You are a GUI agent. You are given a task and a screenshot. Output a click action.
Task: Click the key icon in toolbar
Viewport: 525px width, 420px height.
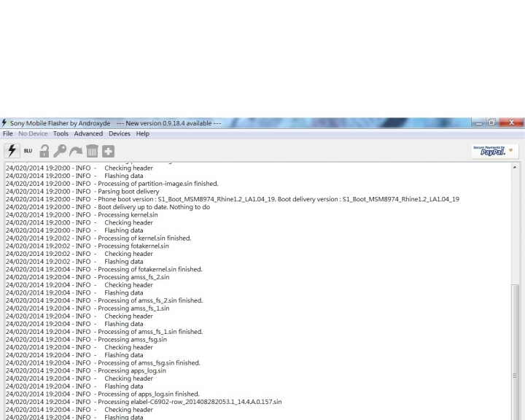pos(60,151)
